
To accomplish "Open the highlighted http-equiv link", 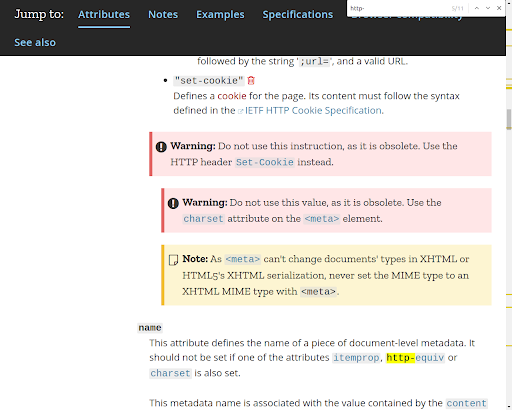I will click(415, 358).
